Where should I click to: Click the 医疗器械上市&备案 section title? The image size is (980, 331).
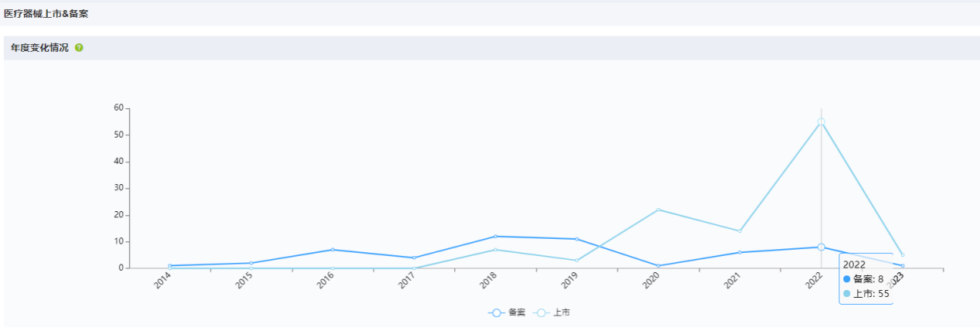pyautogui.click(x=46, y=13)
